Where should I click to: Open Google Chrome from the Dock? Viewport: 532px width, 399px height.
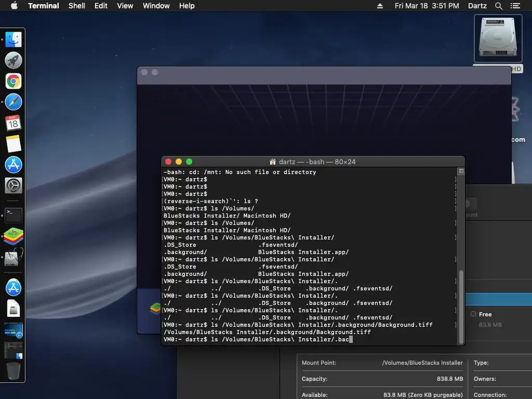[x=14, y=82]
